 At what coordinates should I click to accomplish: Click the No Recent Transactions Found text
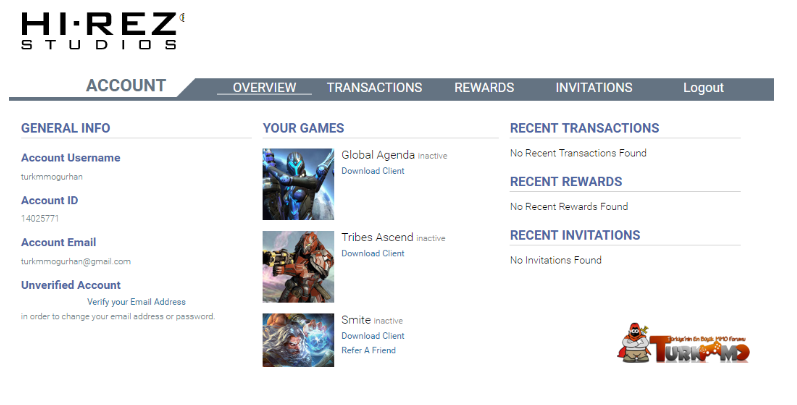click(x=578, y=153)
